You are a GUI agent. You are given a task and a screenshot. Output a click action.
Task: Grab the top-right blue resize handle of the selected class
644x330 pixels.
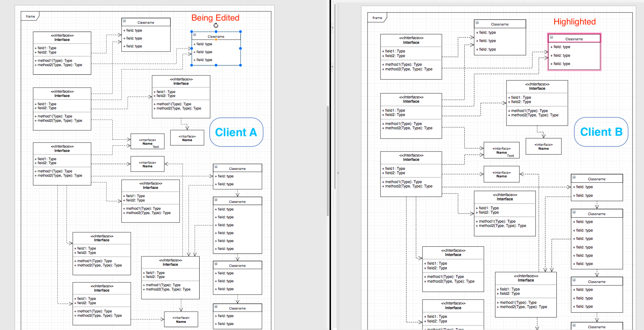click(x=240, y=32)
